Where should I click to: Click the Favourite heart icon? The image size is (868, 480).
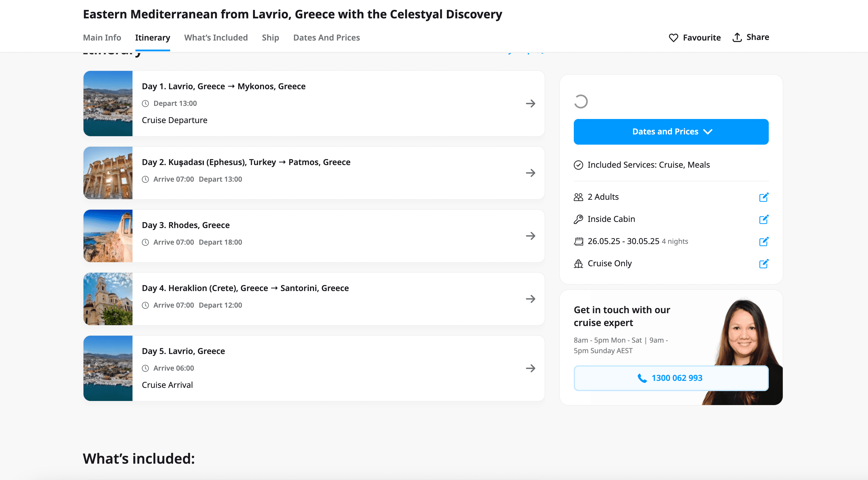pos(673,38)
